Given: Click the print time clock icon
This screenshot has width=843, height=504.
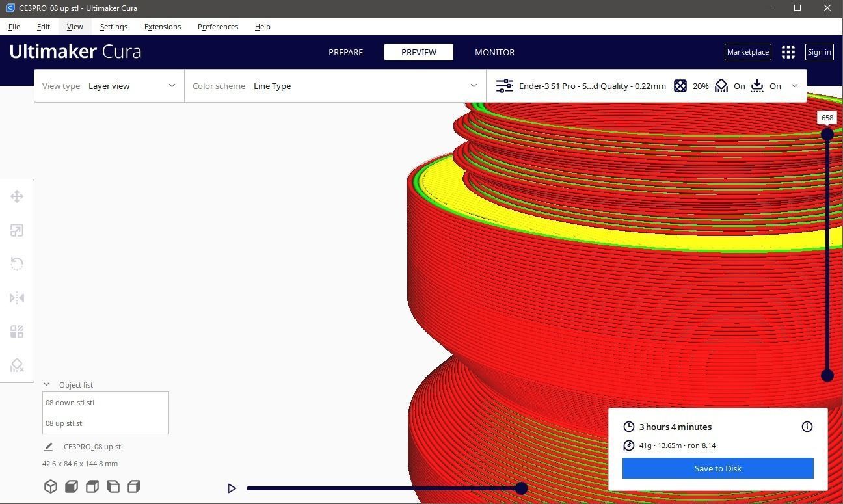Looking at the screenshot, I should [628, 427].
